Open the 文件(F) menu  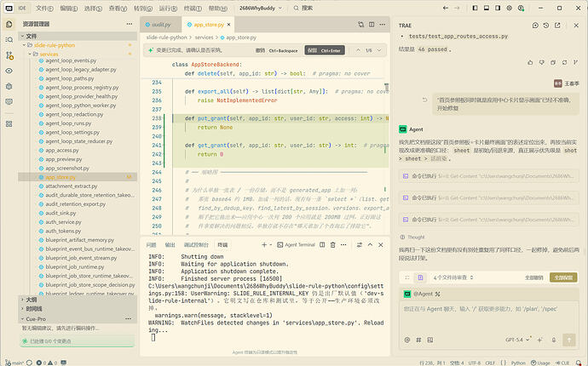click(x=44, y=8)
